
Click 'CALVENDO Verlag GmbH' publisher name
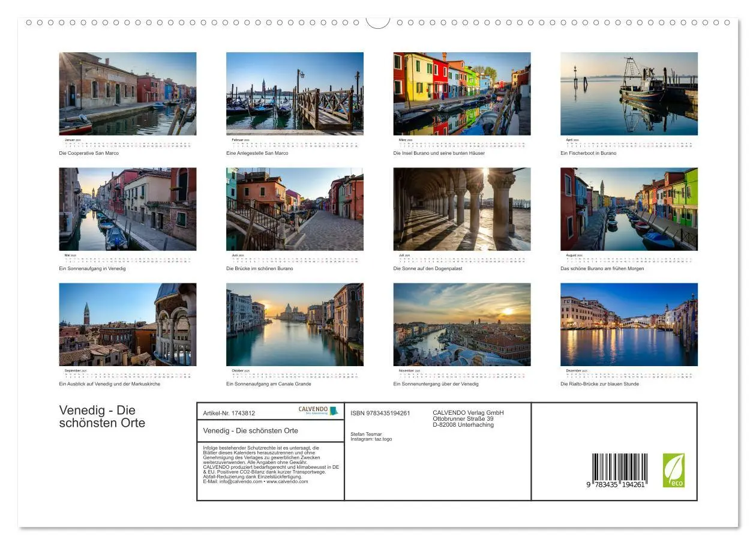click(468, 412)
